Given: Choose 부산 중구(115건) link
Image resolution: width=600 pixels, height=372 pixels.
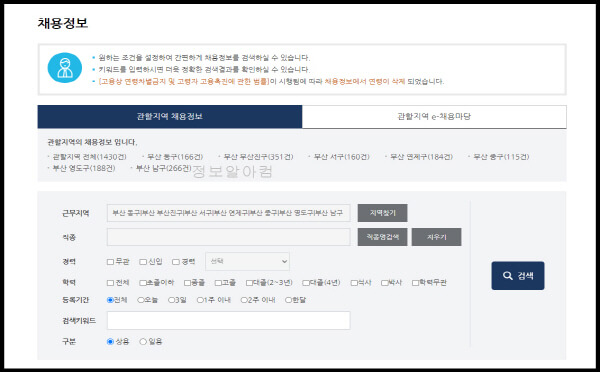Looking at the screenshot, I should point(501,157).
